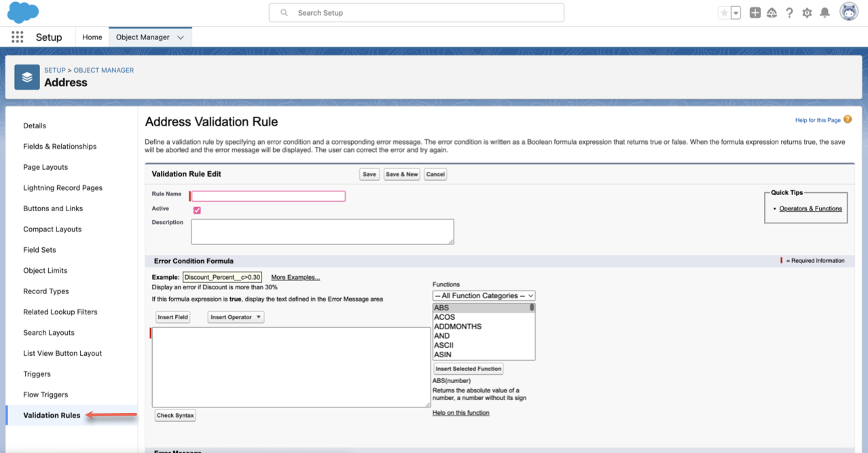Open Buttons and Links in sidebar
The height and width of the screenshot is (453, 868).
click(53, 209)
